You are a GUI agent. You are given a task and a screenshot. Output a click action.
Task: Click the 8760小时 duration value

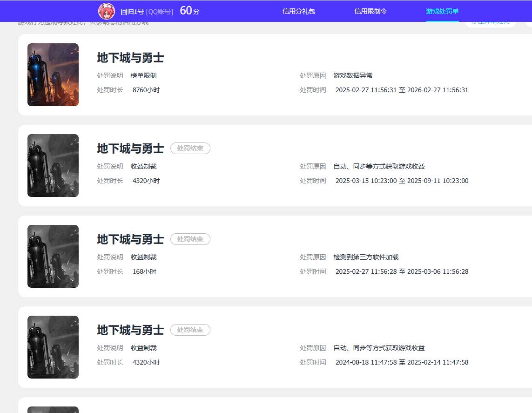pos(146,89)
